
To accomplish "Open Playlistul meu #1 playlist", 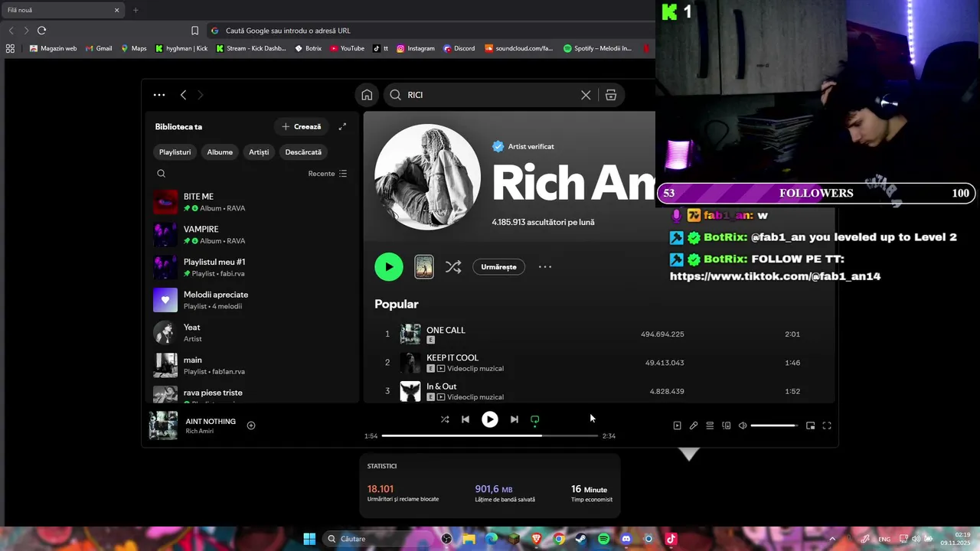I will [x=252, y=268].
